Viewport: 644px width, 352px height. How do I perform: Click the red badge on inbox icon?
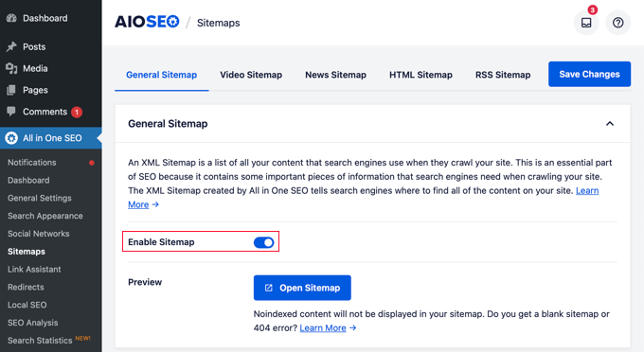click(x=592, y=9)
